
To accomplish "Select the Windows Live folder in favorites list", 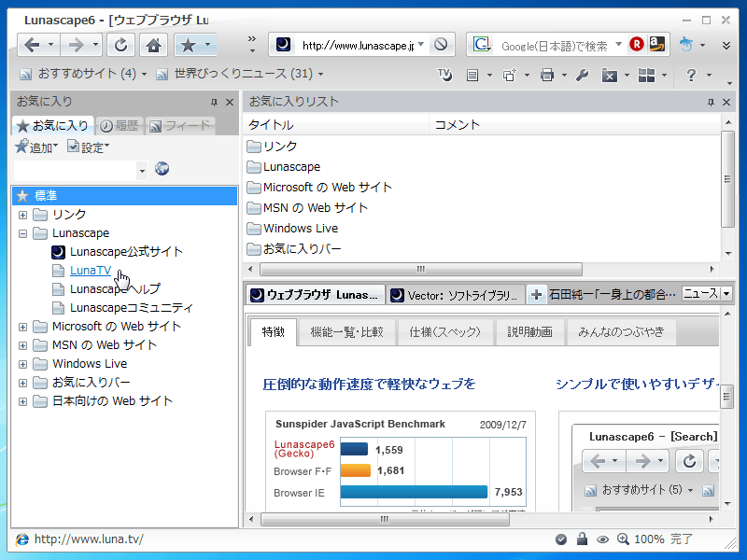I will pos(292,229).
